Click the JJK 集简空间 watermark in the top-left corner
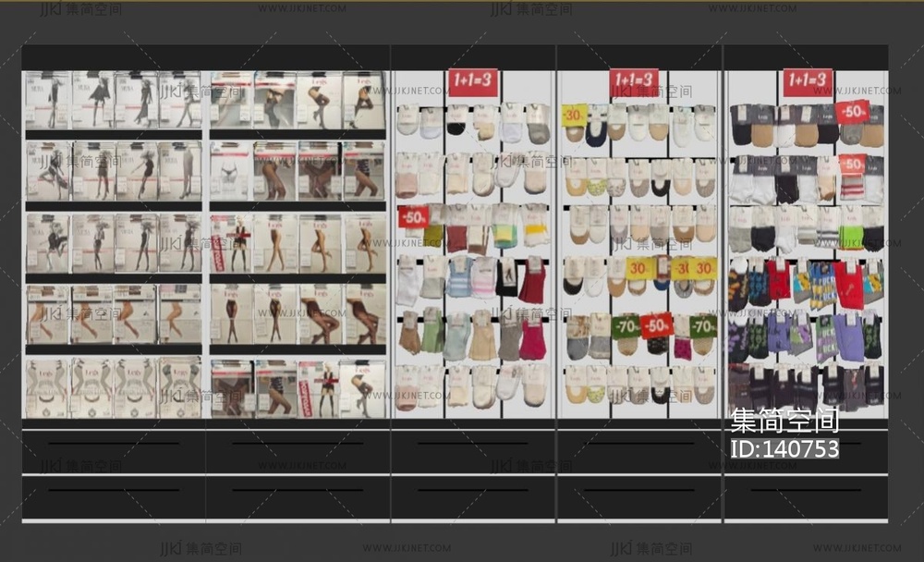Image resolution: width=924 pixels, height=562 pixels. [x=80, y=9]
